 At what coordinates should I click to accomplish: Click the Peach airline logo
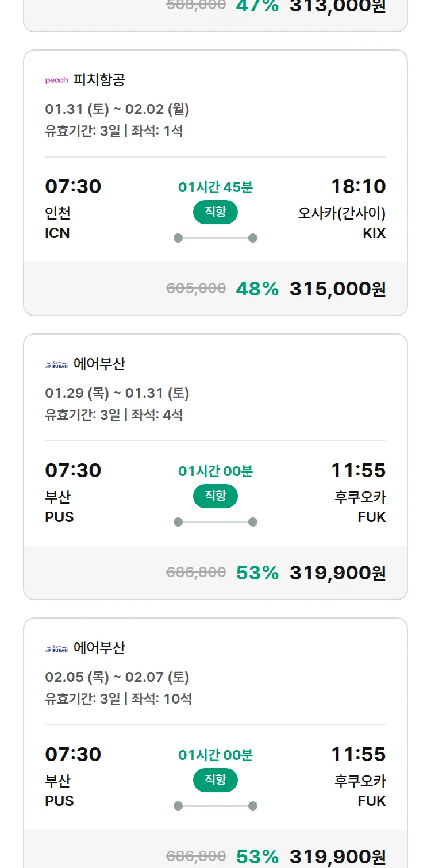pyautogui.click(x=56, y=80)
